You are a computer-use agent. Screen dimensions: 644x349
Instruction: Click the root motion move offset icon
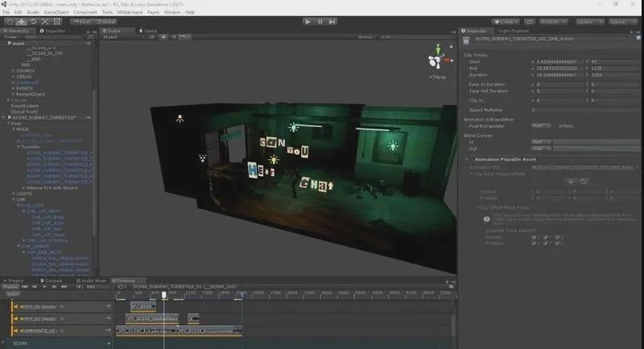pyautogui.click(x=571, y=182)
